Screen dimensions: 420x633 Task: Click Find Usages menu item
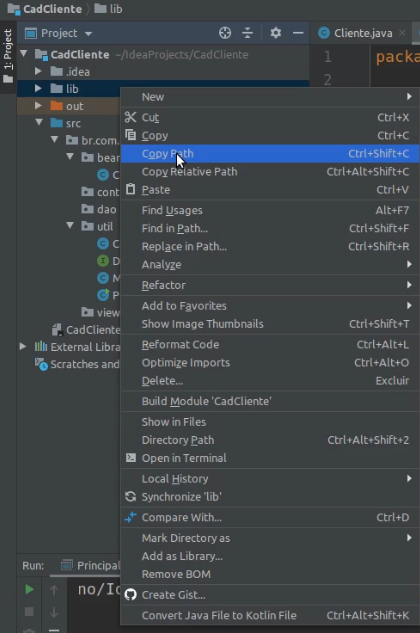tap(270, 210)
